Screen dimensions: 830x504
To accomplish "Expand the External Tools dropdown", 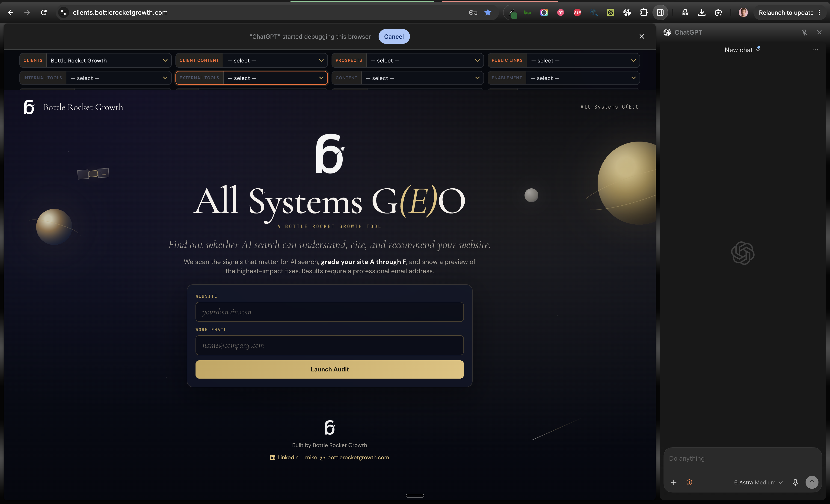I will pyautogui.click(x=251, y=78).
